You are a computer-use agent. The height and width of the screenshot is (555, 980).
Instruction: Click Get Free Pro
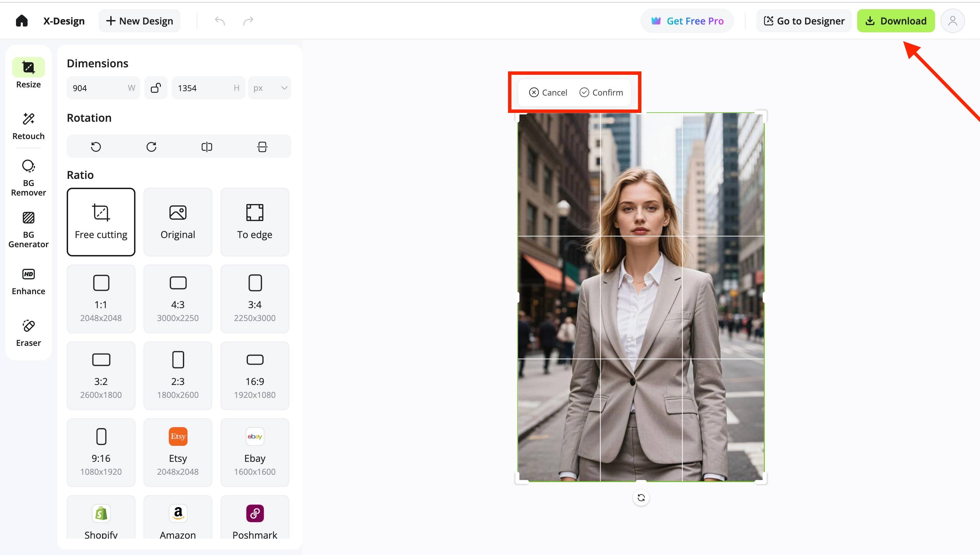click(x=687, y=21)
